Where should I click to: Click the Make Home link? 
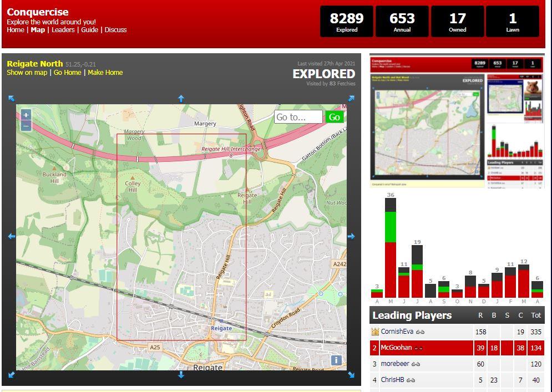(105, 73)
